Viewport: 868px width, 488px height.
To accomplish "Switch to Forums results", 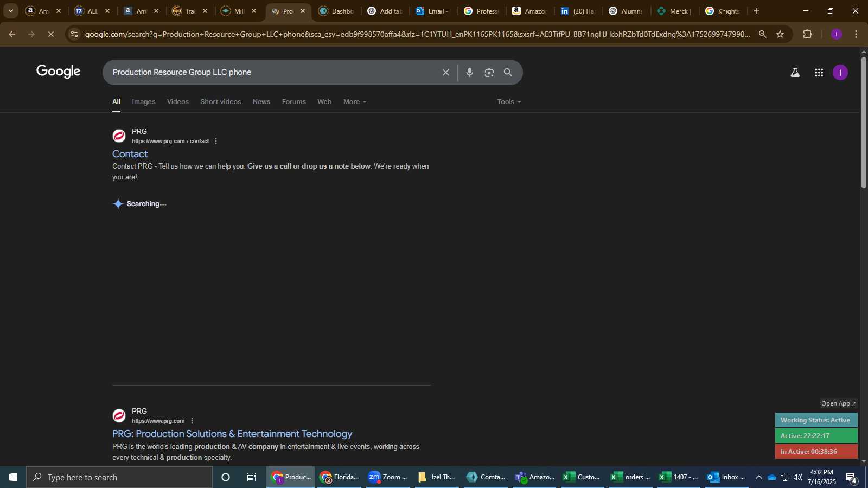I will click(x=294, y=102).
